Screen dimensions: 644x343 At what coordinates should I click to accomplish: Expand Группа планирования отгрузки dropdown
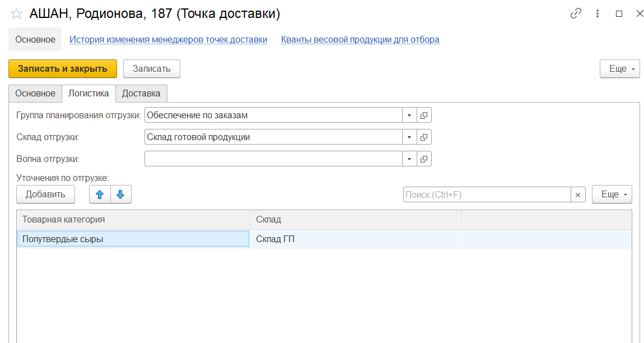coord(409,115)
